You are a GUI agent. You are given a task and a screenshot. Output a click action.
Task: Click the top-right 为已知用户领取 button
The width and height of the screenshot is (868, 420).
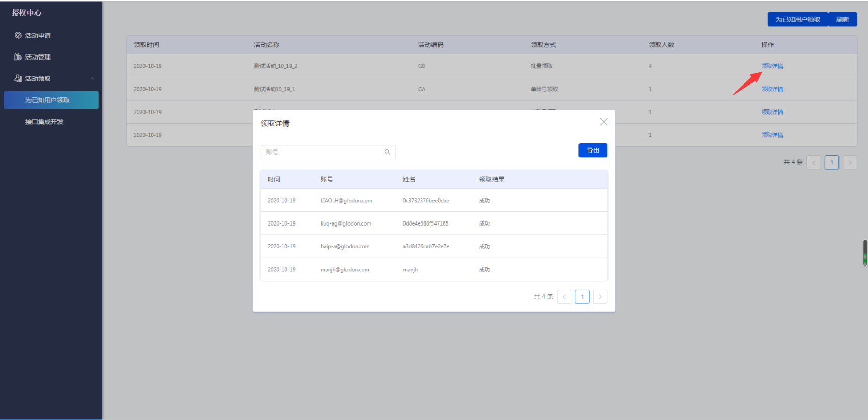point(797,19)
